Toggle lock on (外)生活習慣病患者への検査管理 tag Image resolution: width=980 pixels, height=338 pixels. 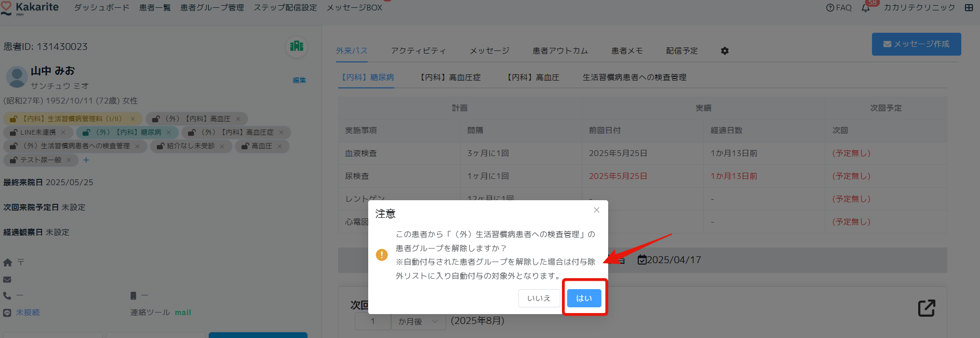[x=14, y=147]
